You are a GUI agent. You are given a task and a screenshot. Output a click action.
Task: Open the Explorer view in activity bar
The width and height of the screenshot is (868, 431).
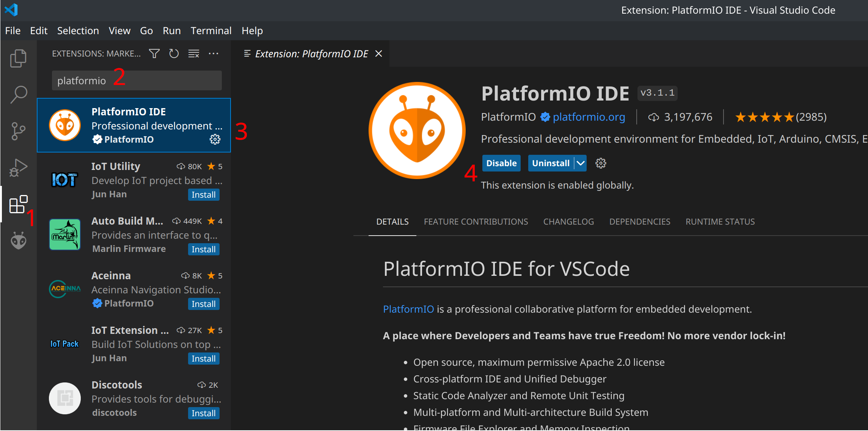point(18,58)
